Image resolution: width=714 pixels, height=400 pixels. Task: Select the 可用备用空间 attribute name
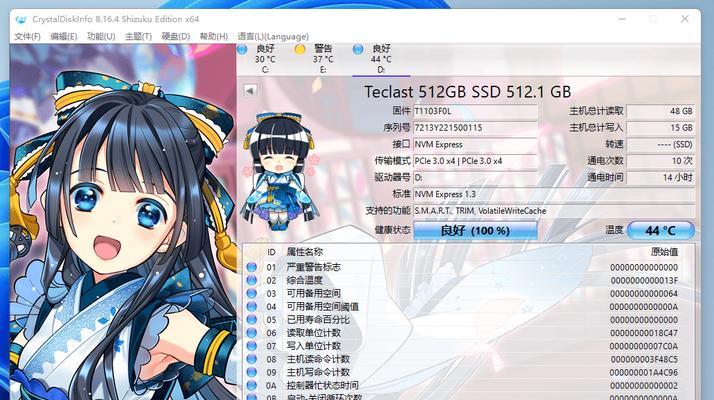click(x=313, y=293)
